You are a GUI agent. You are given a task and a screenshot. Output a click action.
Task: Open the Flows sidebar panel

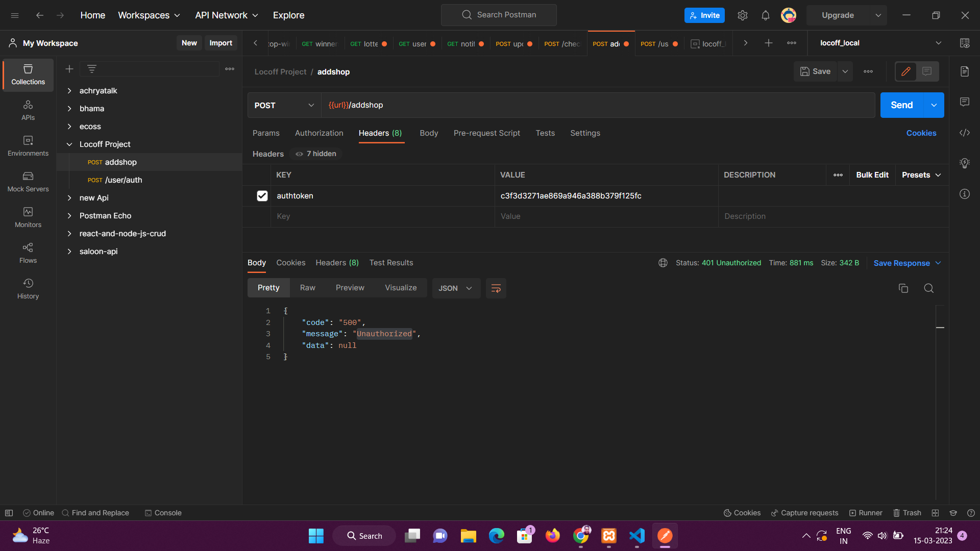28,254
